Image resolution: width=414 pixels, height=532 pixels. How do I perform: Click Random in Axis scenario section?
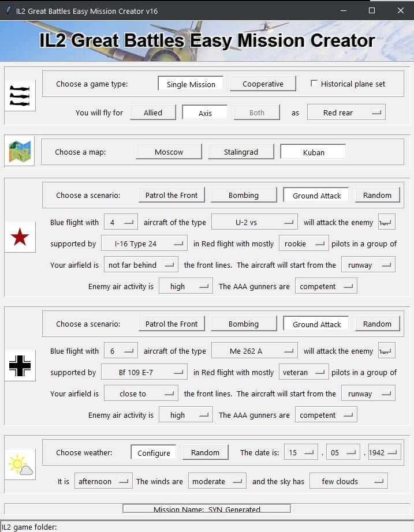click(377, 324)
